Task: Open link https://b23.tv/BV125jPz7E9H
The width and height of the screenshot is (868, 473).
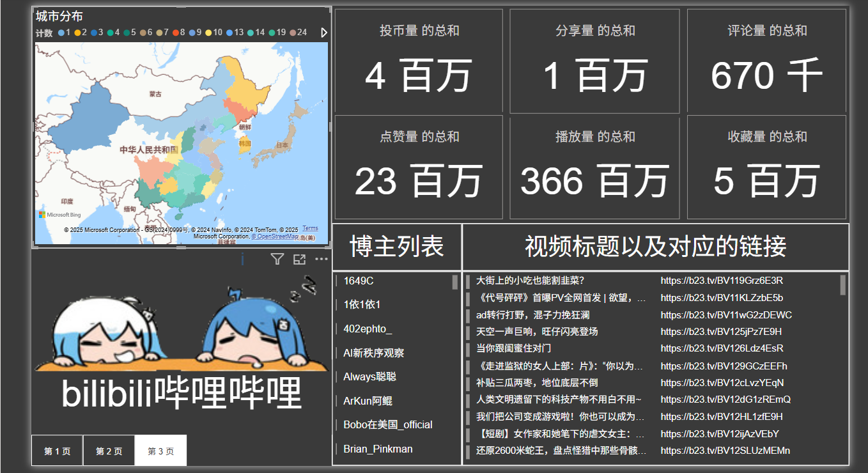Action: click(721, 332)
